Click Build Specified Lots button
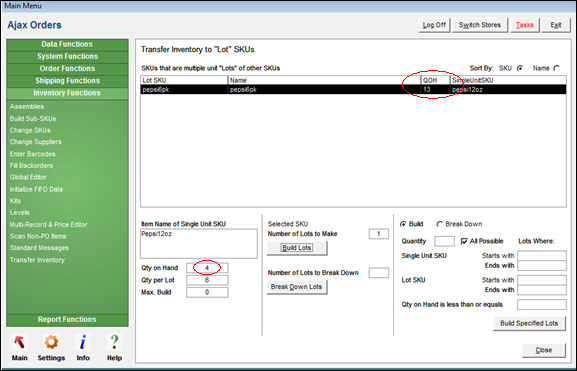Image resolution: width=577 pixels, height=371 pixels. click(x=529, y=323)
